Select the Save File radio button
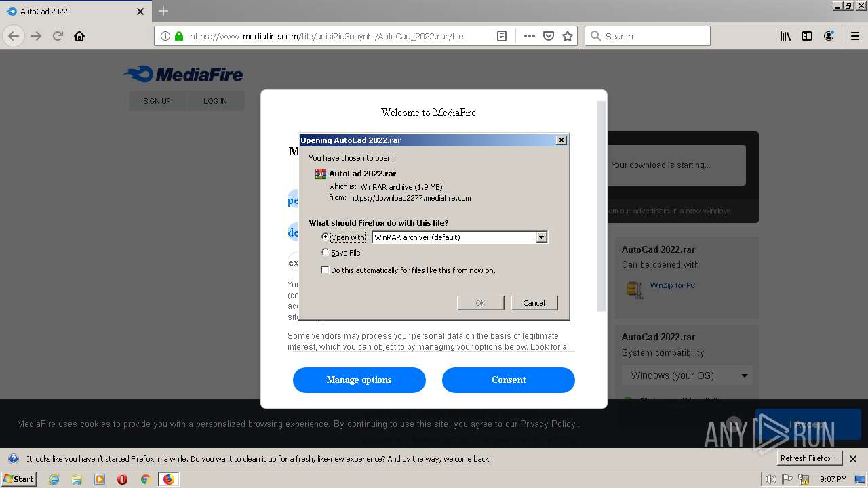Image resolution: width=868 pixels, height=488 pixels. point(325,252)
